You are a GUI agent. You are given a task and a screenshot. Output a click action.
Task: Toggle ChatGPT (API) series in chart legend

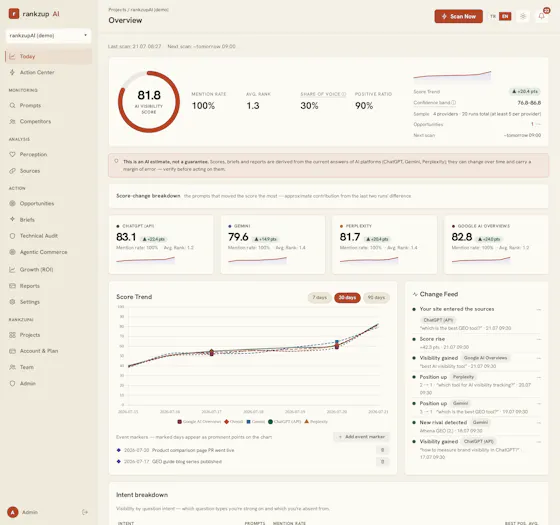285,421
